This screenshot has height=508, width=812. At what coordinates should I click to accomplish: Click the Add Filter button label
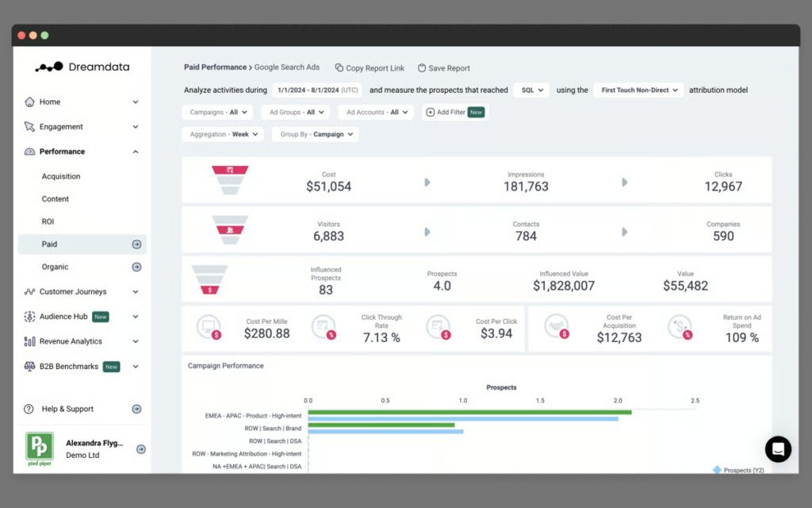(451, 112)
